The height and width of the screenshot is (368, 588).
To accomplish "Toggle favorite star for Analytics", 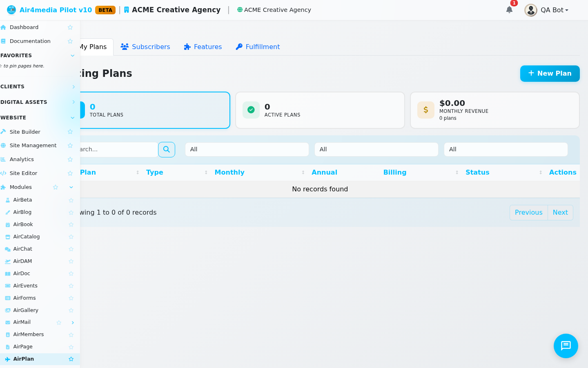I will (x=70, y=159).
